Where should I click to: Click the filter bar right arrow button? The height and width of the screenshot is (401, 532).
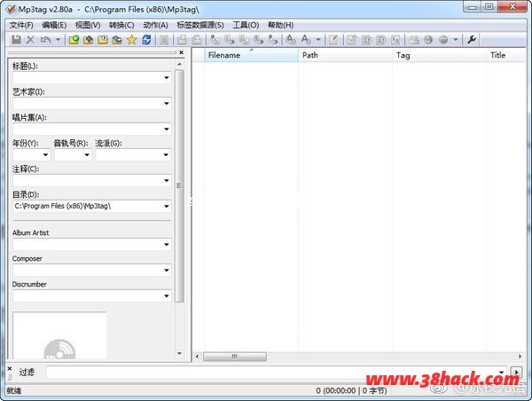(516, 373)
